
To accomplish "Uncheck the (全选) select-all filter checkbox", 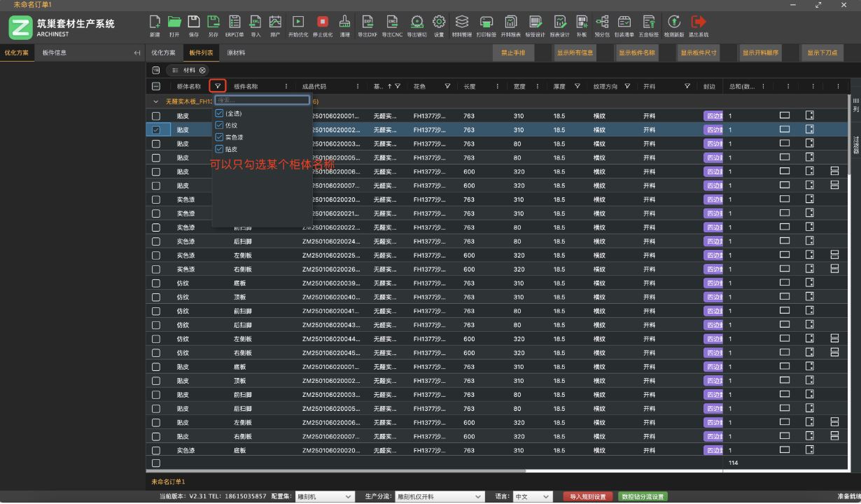I will click(220, 113).
